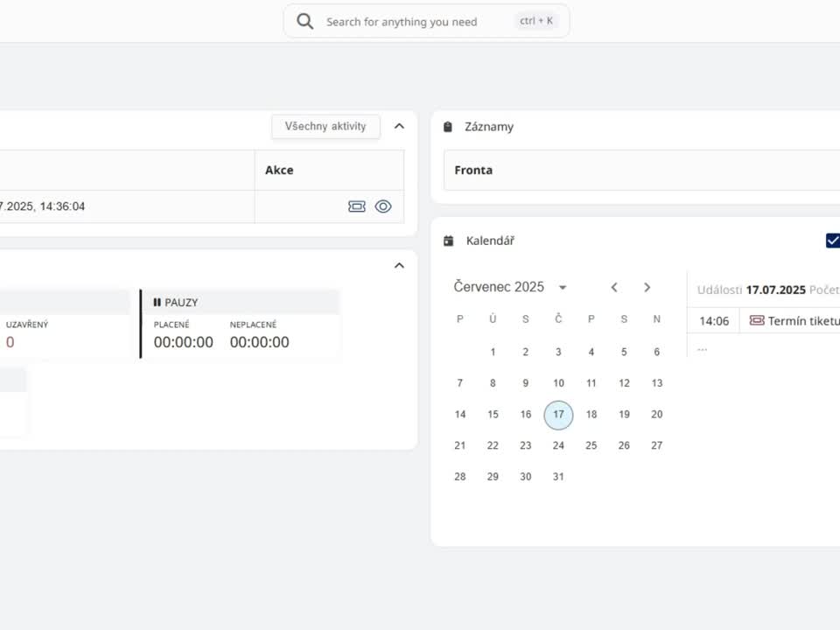The height and width of the screenshot is (630, 840).
Task: Click the ticket icon in the Akce column
Action: pyautogui.click(x=357, y=206)
